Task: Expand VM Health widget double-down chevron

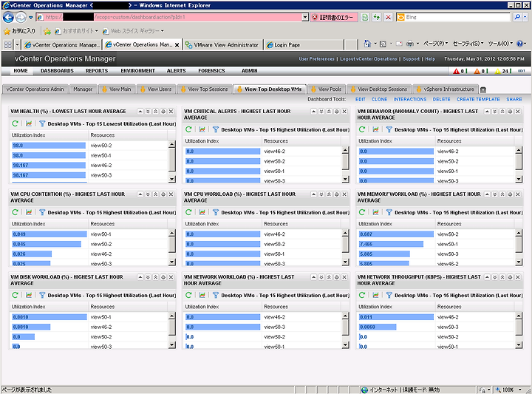Action: 148,112
